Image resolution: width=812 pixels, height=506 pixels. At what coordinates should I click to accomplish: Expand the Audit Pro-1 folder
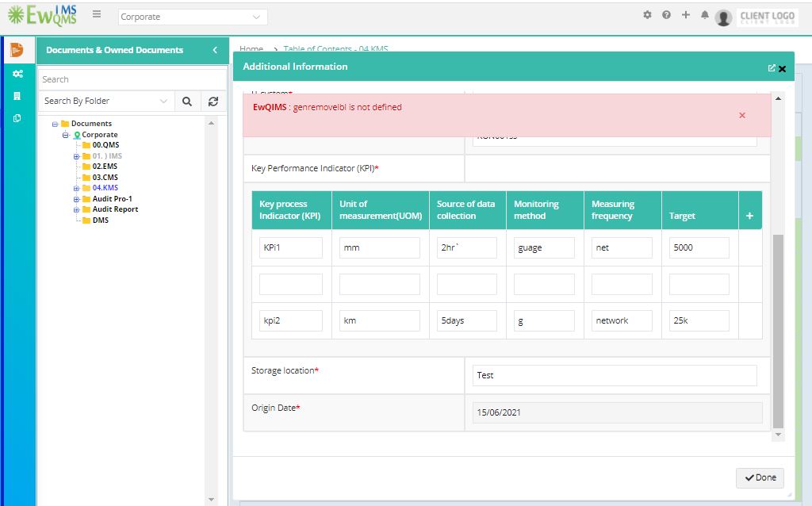tap(77, 199)
